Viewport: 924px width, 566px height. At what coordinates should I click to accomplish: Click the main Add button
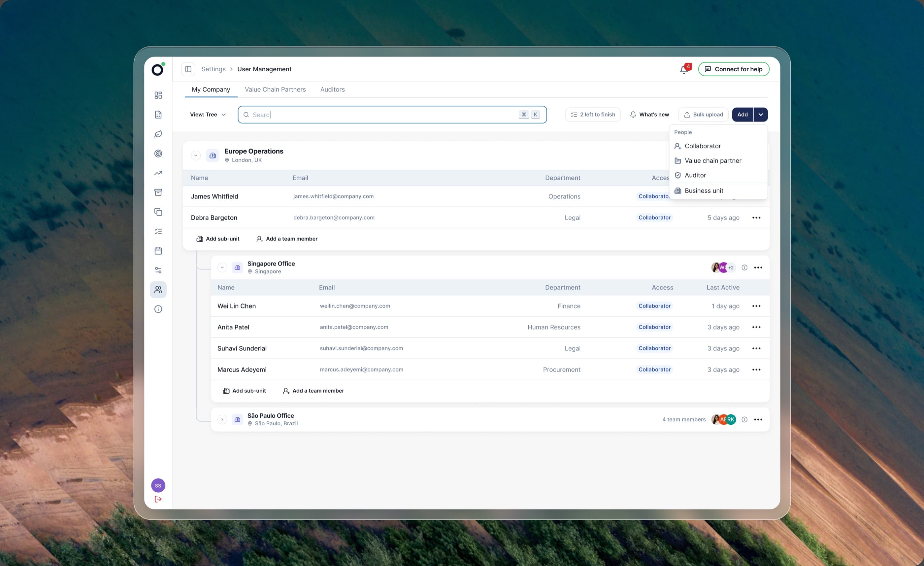(742, 115)
